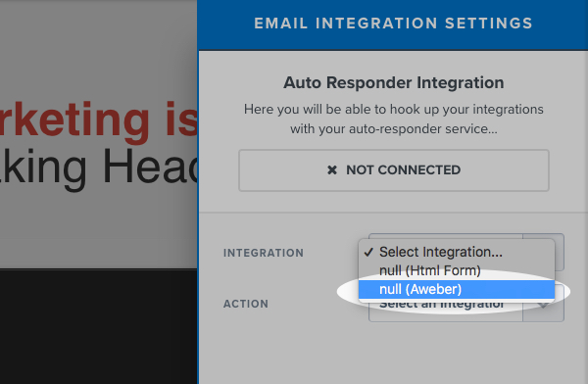Open the Action dropdown arrow
This screenshot has height=384, width=588.
click(543, 305)
